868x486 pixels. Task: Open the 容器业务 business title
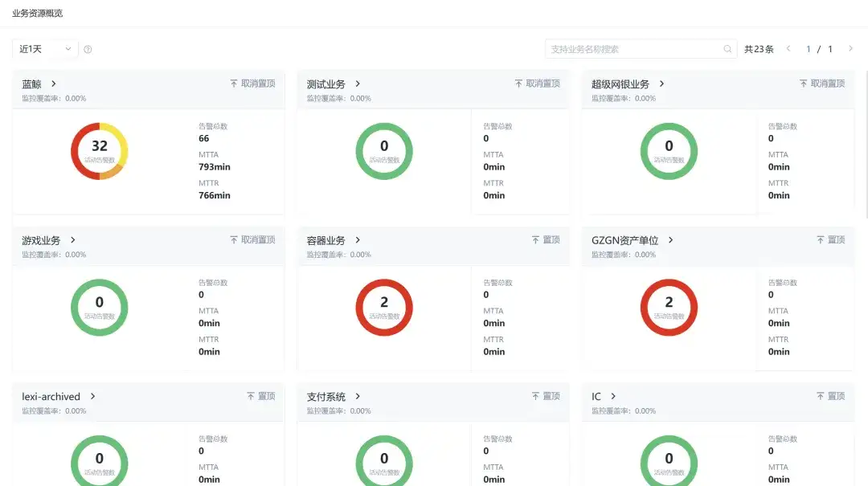tap(325, 240)
